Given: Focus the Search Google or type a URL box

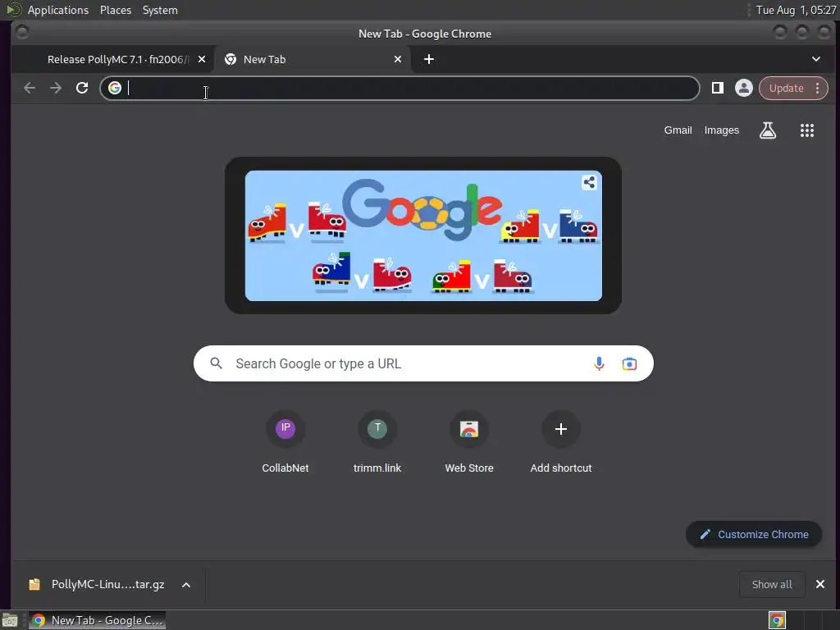Looking at the screenshot, I should tap(423, 363).
